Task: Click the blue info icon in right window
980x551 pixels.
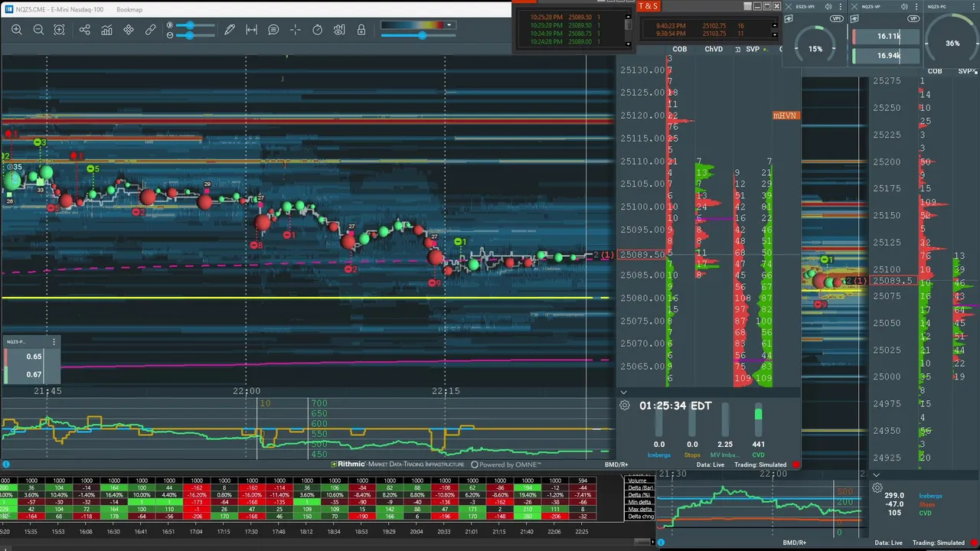Action: [x=661, y=543]
